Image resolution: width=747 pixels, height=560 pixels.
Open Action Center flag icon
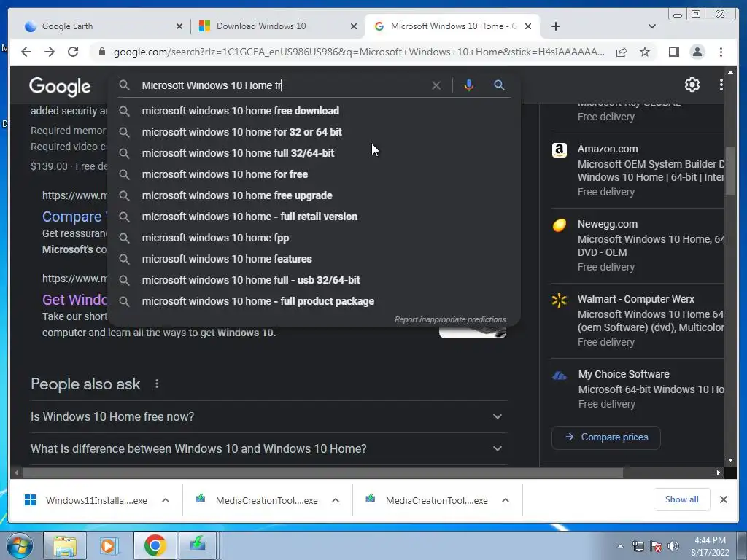[x=656, y=546]
